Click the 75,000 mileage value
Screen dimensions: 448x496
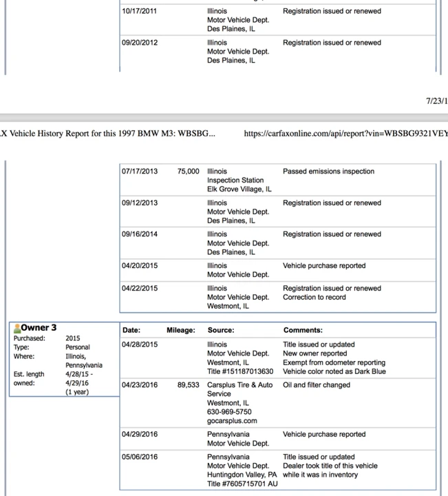188,172
